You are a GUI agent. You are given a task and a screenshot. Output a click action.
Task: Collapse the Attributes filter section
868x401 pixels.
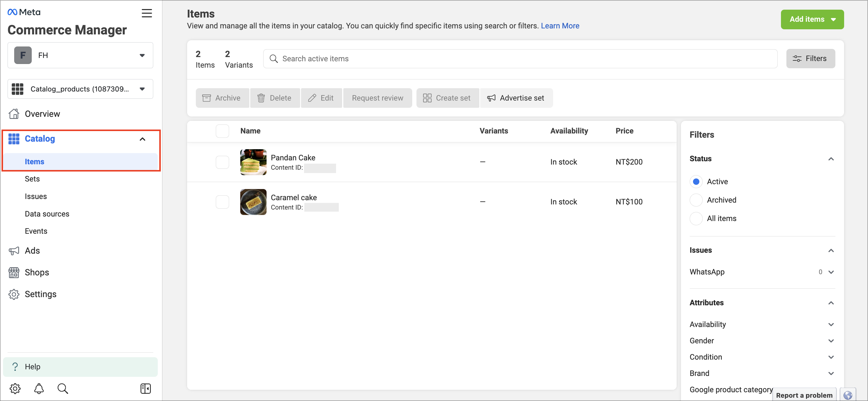coord(831,303)
